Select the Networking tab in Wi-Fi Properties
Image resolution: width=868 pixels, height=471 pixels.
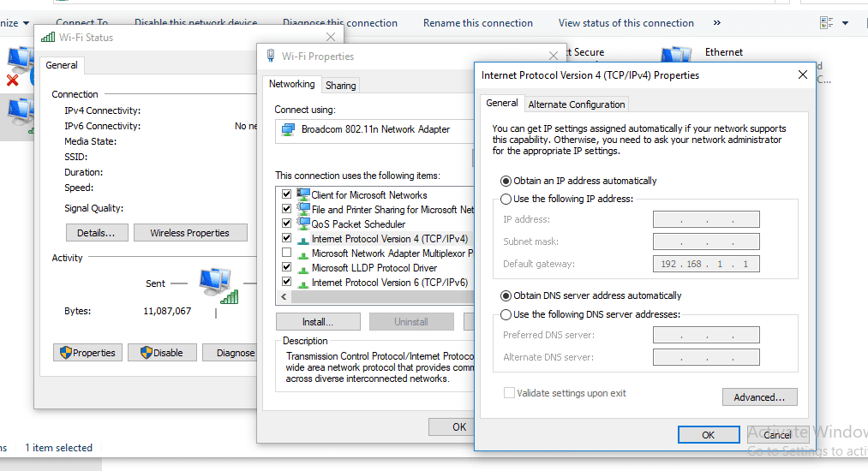tap(291, 84)
